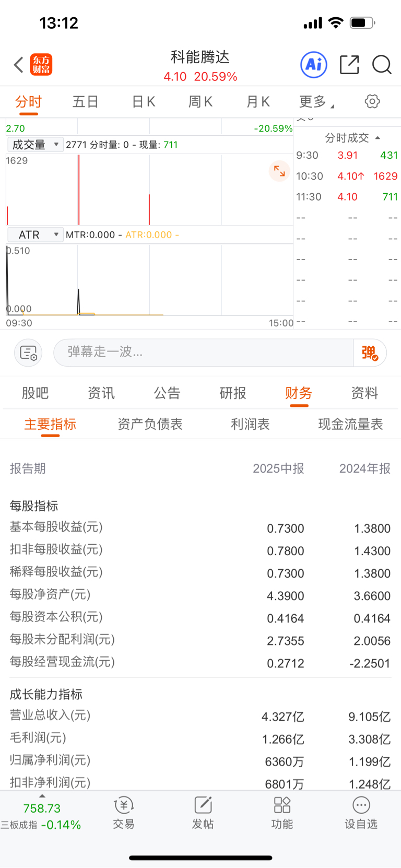Open the 功能 functions icon

pos(282,813)
